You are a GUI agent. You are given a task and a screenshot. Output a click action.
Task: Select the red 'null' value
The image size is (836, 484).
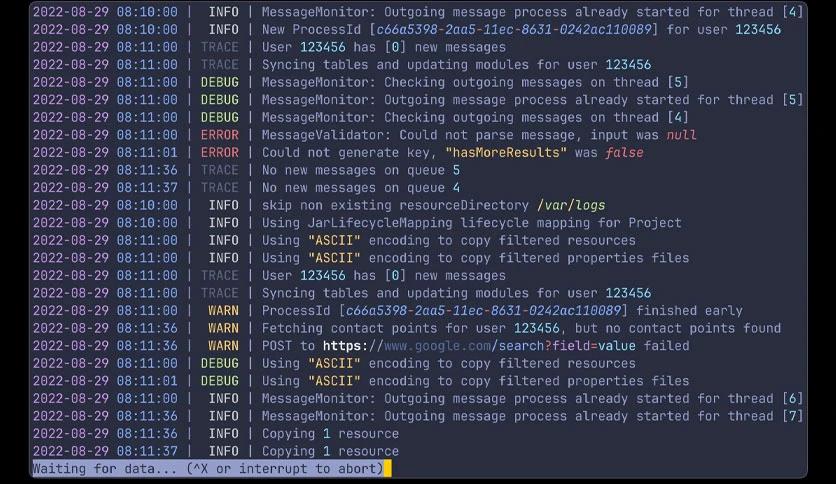pyautogui.click(x=681, y=135)
